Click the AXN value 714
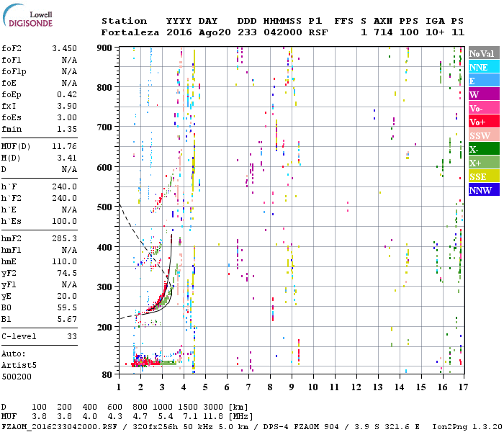This screenshot has width=504, height=432. point(383,32)
